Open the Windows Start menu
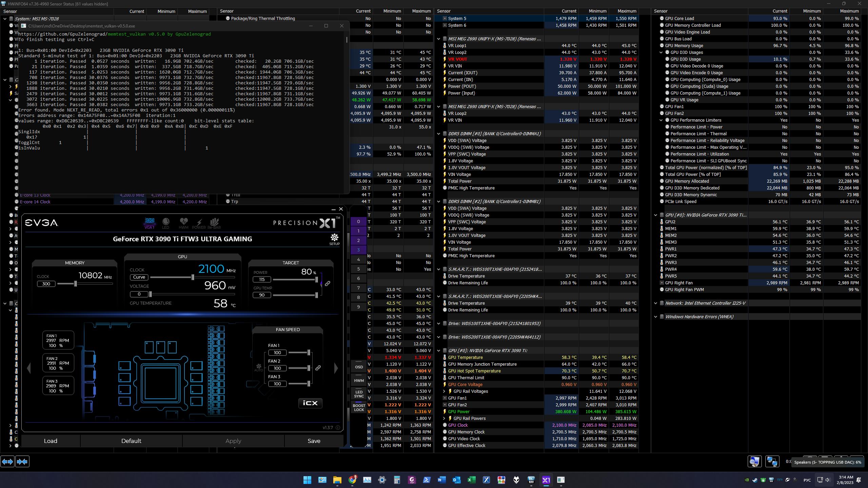 point(307,480)
